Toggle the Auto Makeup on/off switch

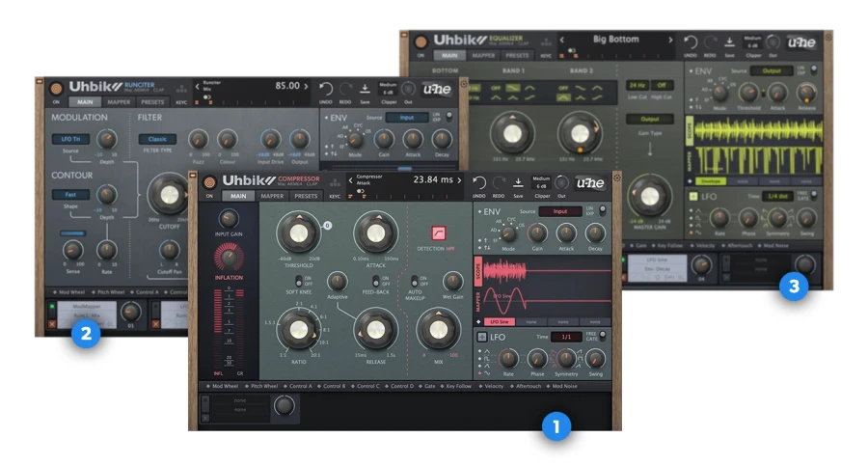[x=414, y=281]
